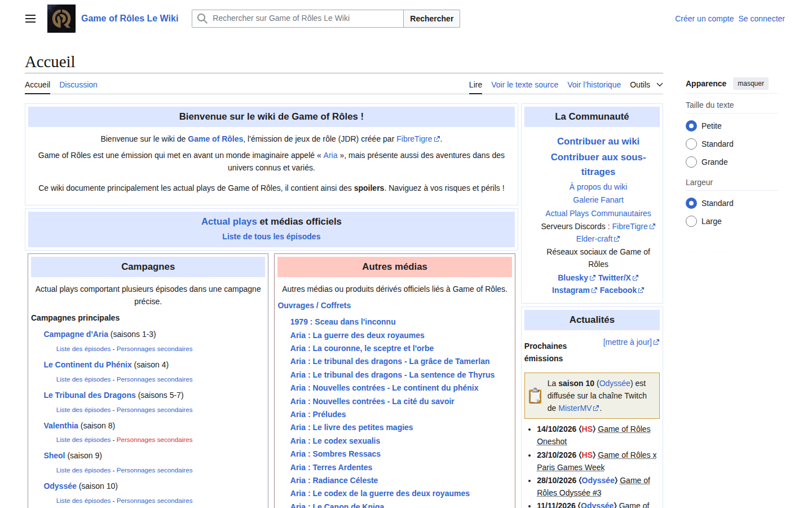Viewport: 812px width, 508px height.
Task: Open the Bluesky social link
Action: 576,278
